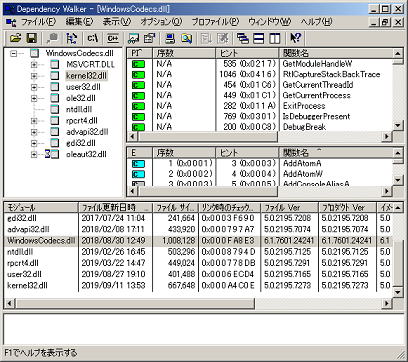Click the Save floppy disk icon
This screenshot has height=362, width=408.
[32, 38]
